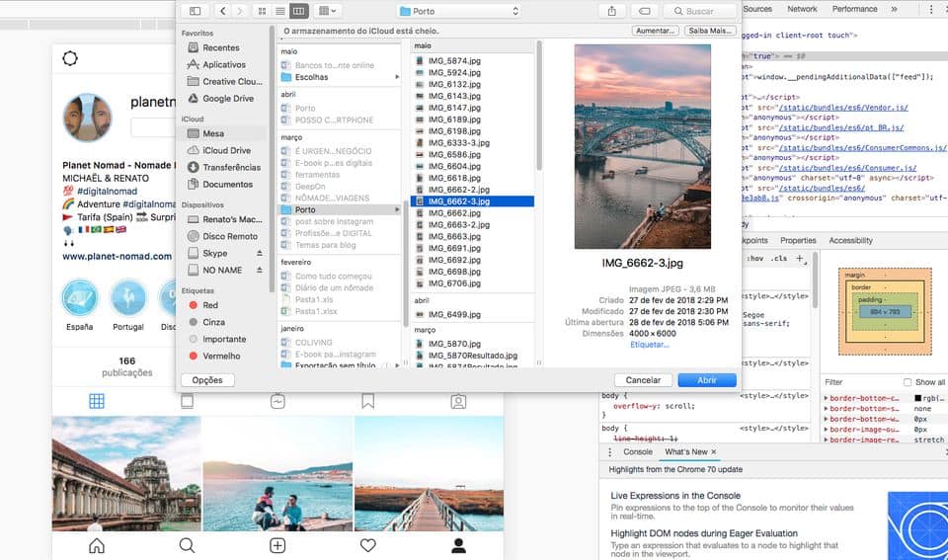
Task: Select Disco Remoto in sidebar
Action: pyautogui.click(x=230, y=236)
